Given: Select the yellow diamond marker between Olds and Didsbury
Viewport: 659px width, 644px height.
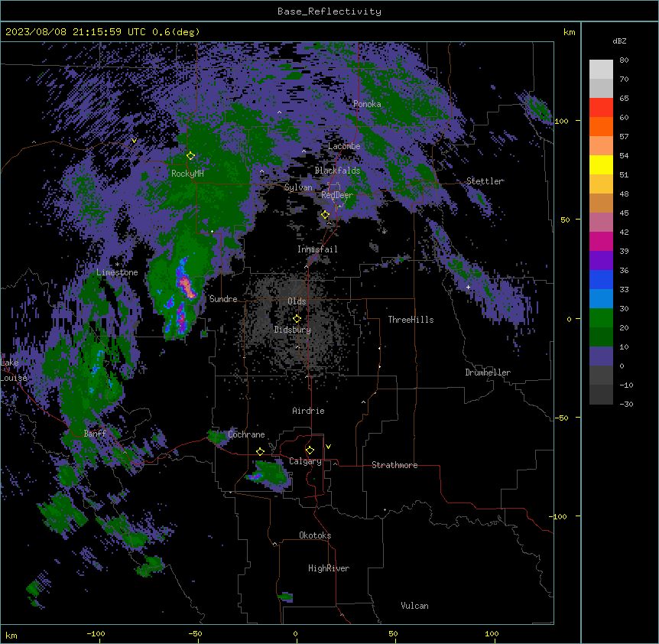Looking at the screenshot, I should pyautogui.click(x=297, y=319).
